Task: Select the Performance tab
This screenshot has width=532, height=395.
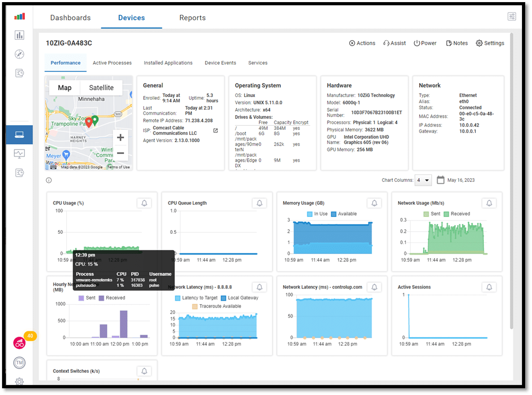Action: (x=66, y=63)
